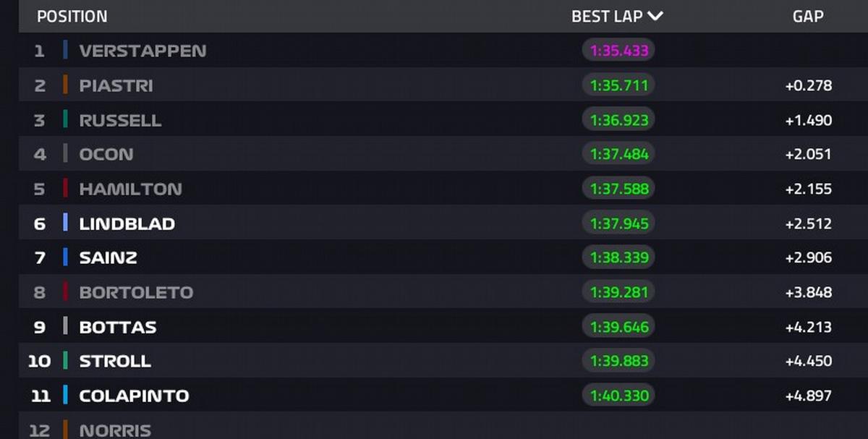Click Piastri's orange team color bar
The height and width of the screenshot is (439, 868).
65,85
